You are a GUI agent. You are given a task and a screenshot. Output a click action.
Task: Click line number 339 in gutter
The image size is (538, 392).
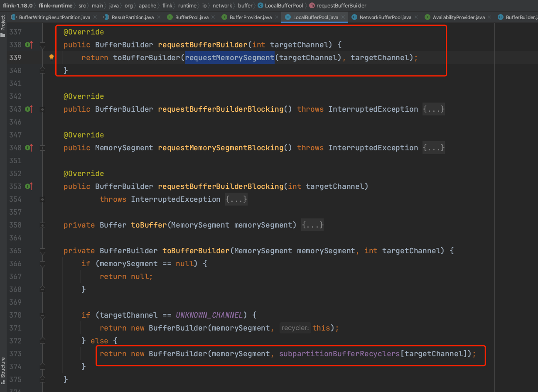(x=15, y=58)
